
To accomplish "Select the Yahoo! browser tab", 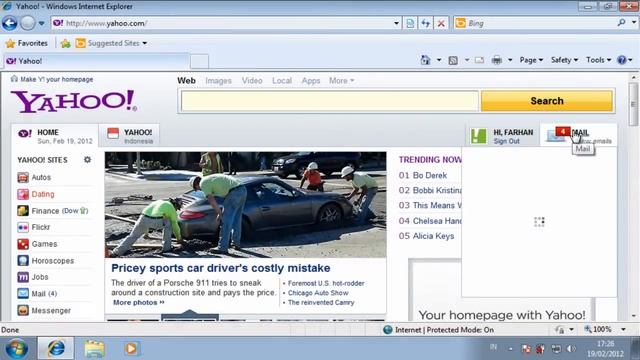I will pos(96,61).
